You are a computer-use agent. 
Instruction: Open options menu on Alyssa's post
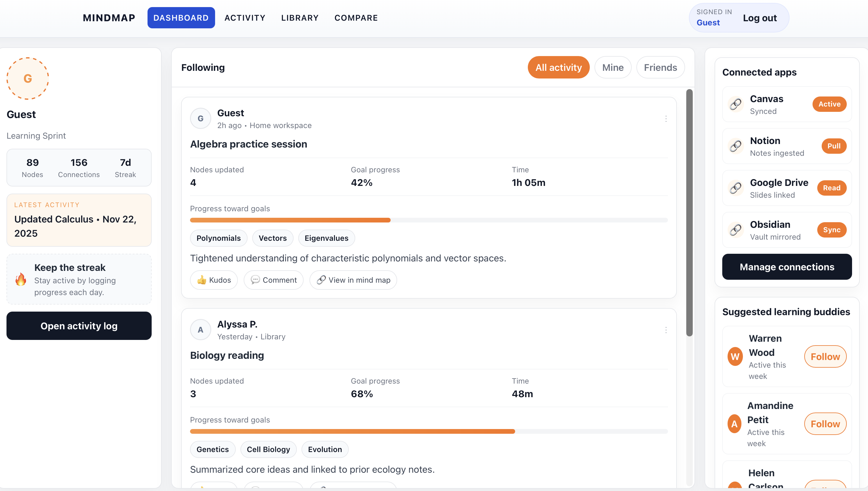point(666,330)
